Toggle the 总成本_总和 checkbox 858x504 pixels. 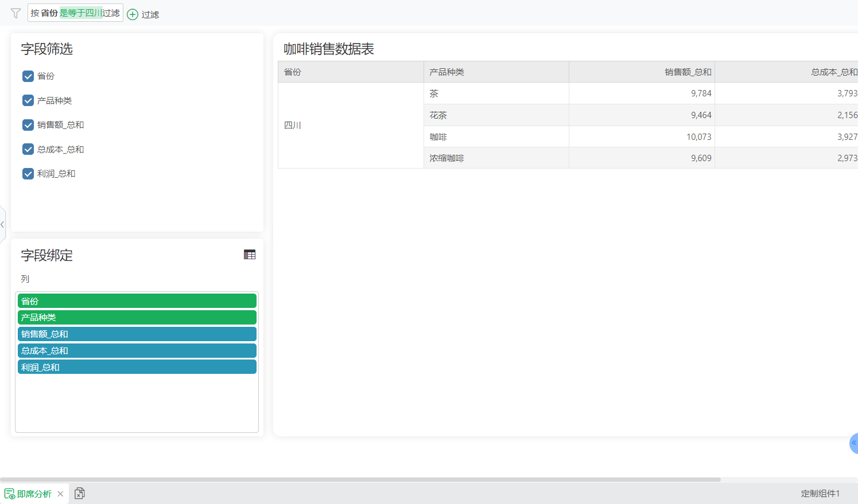[28, 149]
